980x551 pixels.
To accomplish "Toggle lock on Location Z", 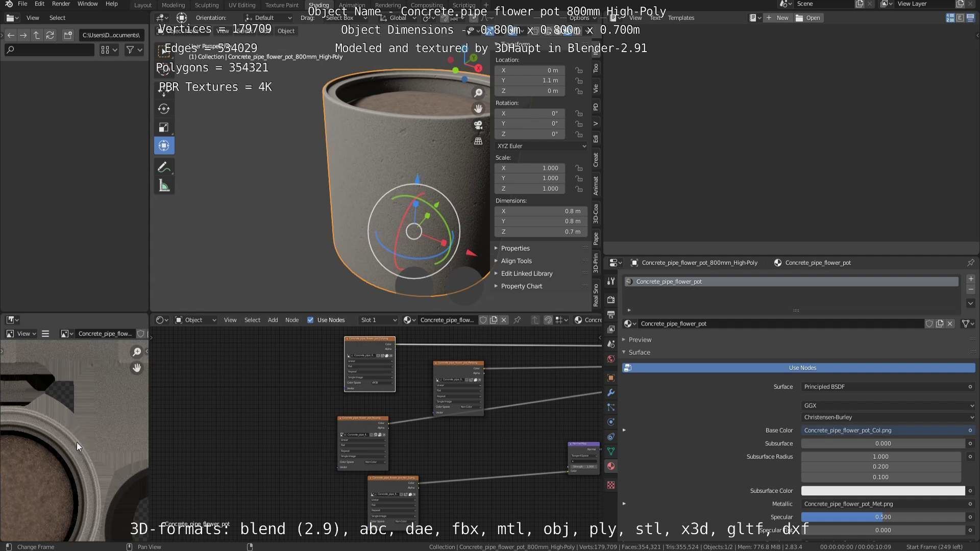I will (579, 91).
